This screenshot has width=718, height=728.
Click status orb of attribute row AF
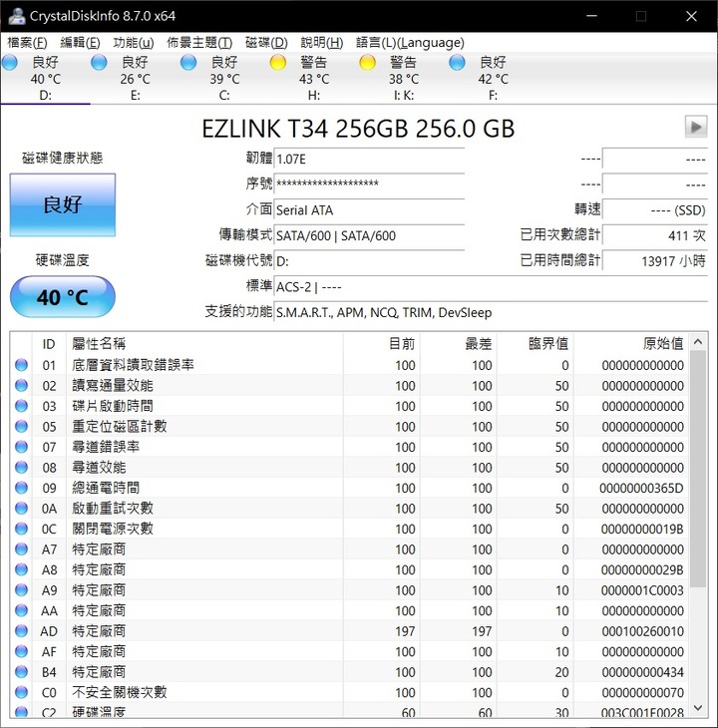pyautogui.click(x=21, y=651)
